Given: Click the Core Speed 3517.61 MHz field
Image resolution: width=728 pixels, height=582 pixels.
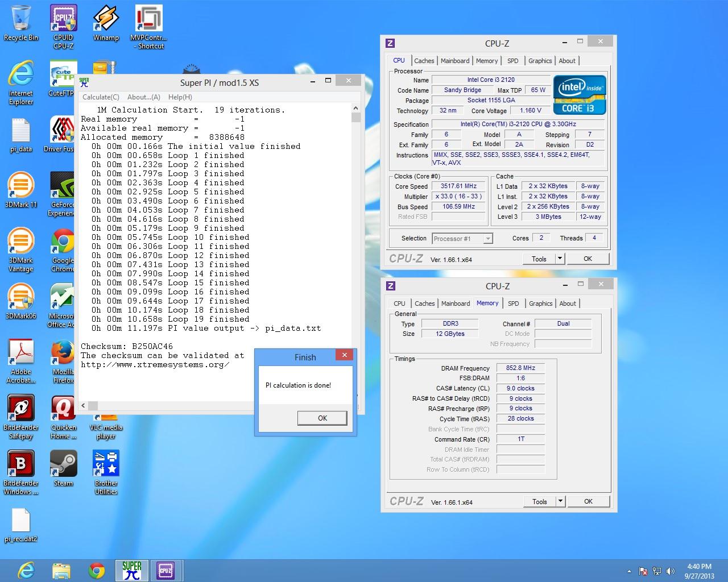Looking at the screenshot, I should pyautogui.click(x=458, y=186).
